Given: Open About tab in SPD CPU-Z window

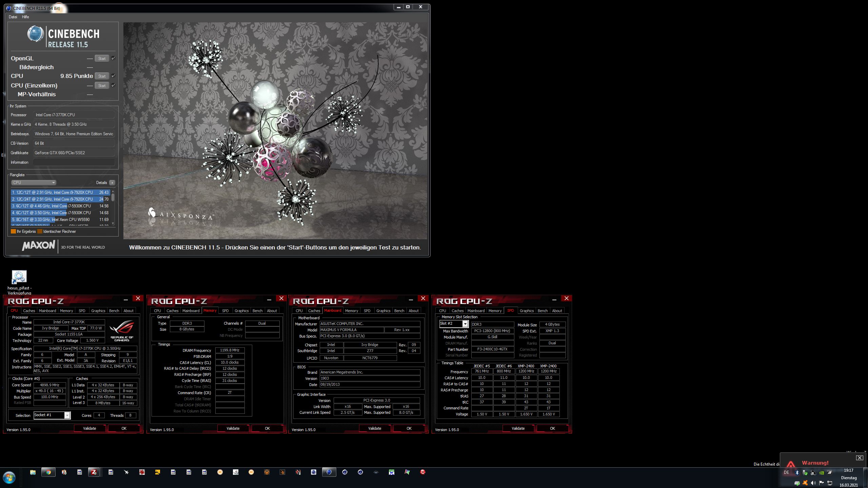Looking at the screenshot, I should pos(557,311).
